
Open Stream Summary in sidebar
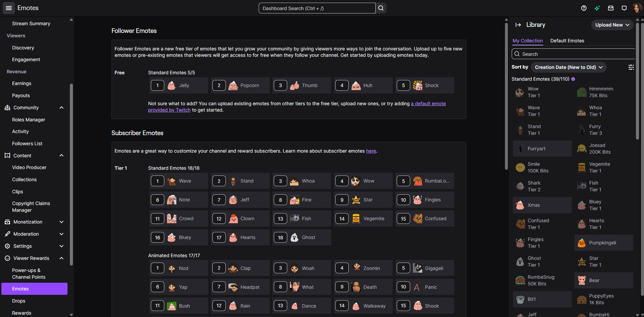coord(31,23)
